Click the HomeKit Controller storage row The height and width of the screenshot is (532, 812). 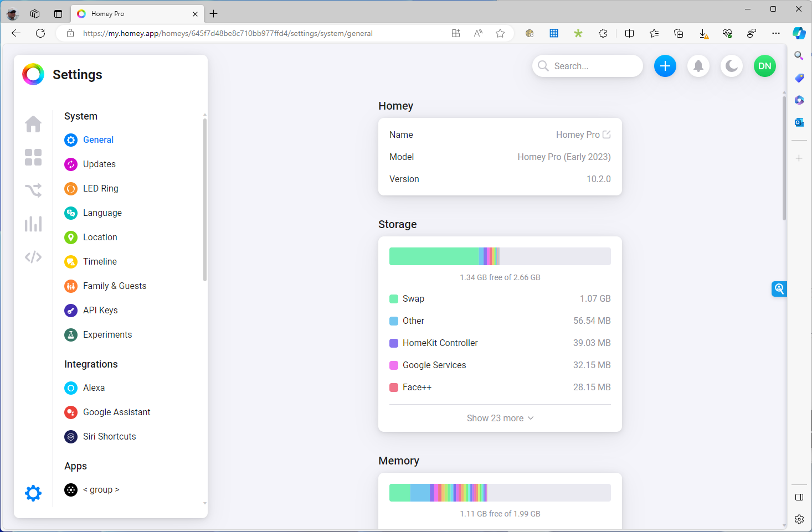[500, 343]
